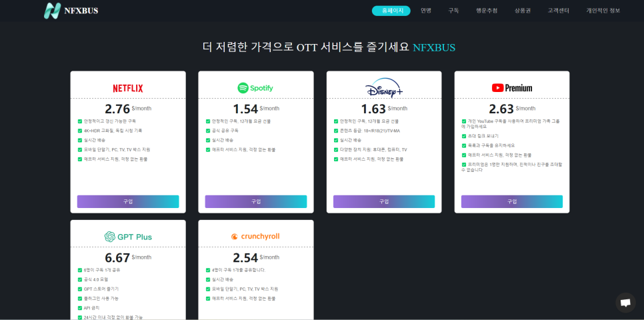
Task: Open the 고객센터 menu item
Action: 558,11
